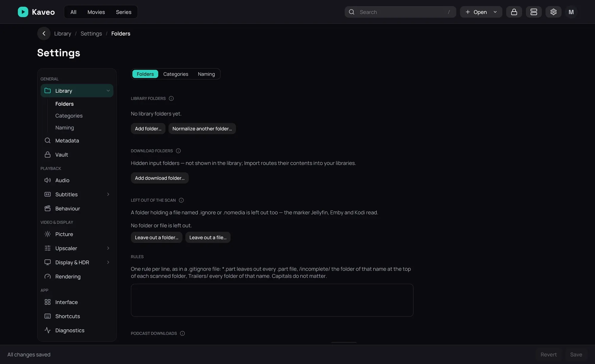Go to Settings in the breadcrumb
The height and width of the screenshot is (364, 595).
(x=91, y=34)
